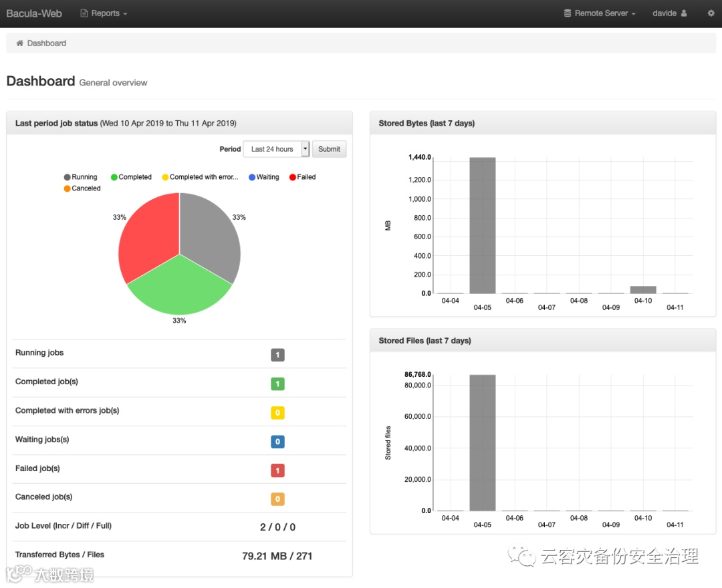The image size is (722, 588).
Task: Click the settings gear icon
Action: 711,13
